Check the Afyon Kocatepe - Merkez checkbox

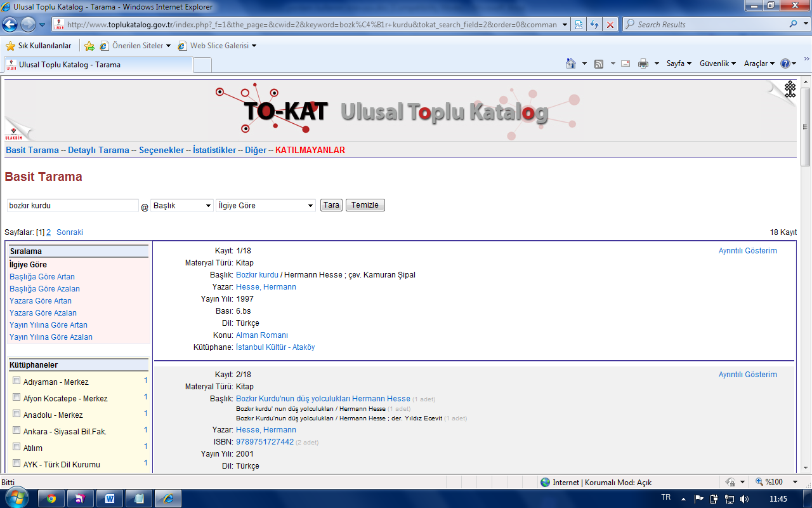pos(16,397)
